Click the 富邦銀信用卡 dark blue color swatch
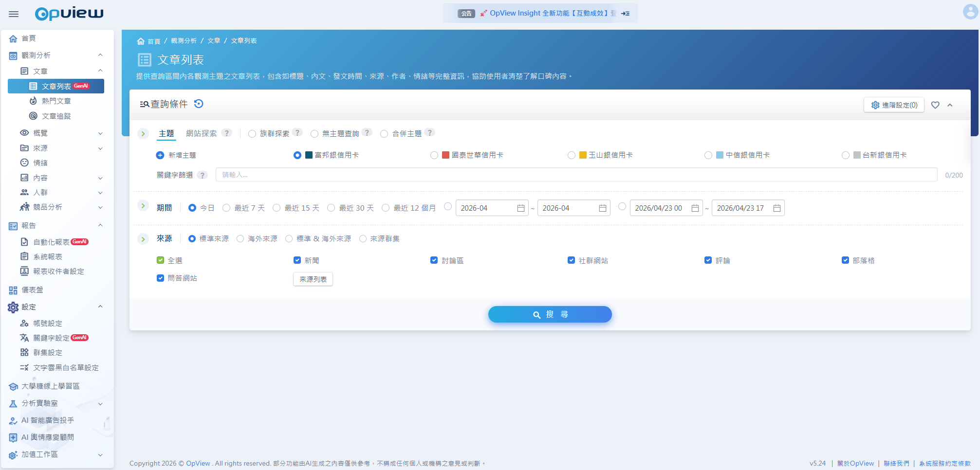The width and height of the screenshot is (980, 470). point(309,155)
